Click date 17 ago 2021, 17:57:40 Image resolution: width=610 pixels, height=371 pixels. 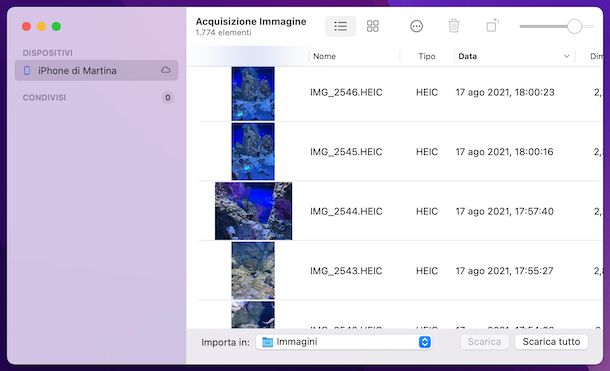[x=505, y=211]
